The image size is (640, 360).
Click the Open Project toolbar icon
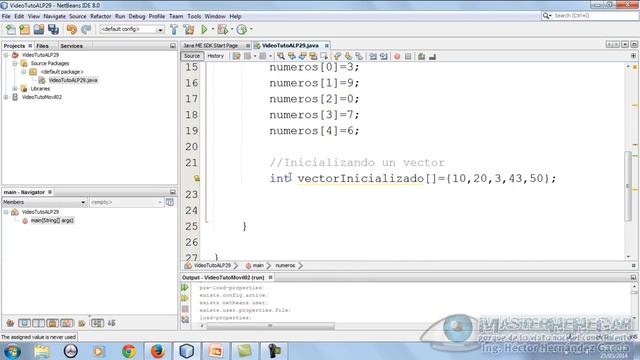click(39, 29)
